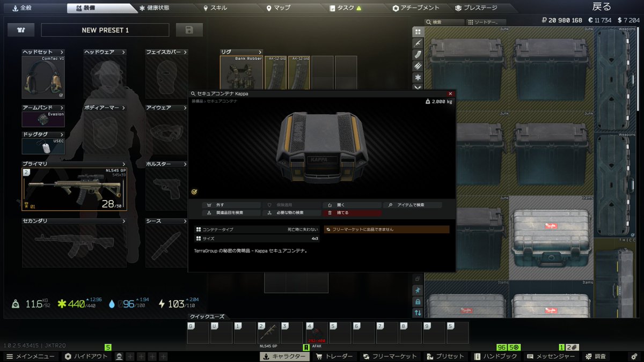This screenshot has width=644, height=362.
Task: Expand the フェイスカバー slot arrow
Action: [186, 52]
